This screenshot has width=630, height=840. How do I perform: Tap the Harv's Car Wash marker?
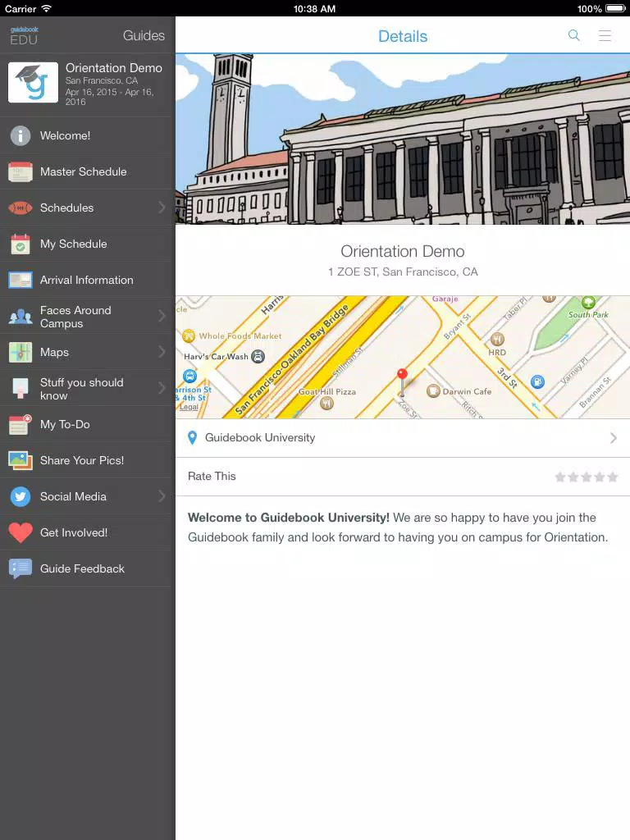(x=258, y=356)
